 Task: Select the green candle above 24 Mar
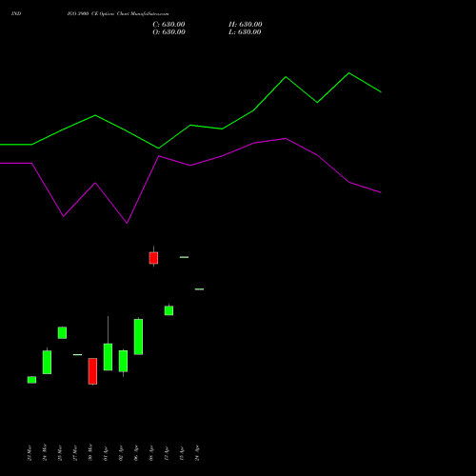(47, 362)
